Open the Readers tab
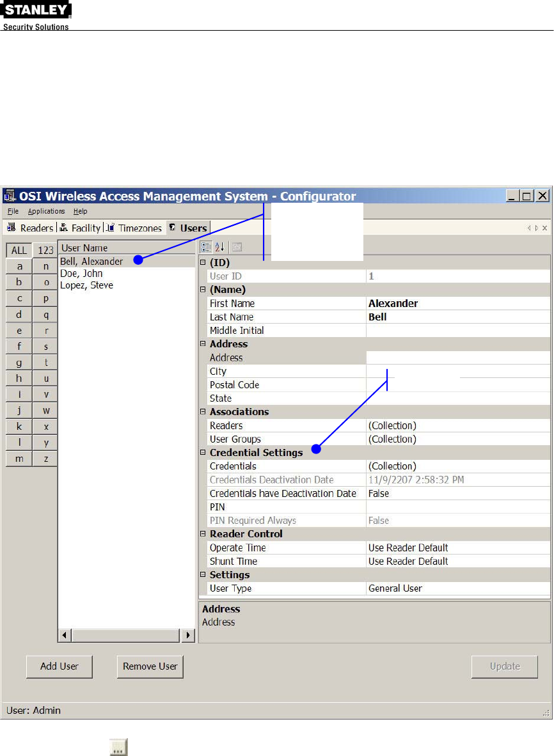The width and height of the screenshot is (554, 756). pos(30,228)
